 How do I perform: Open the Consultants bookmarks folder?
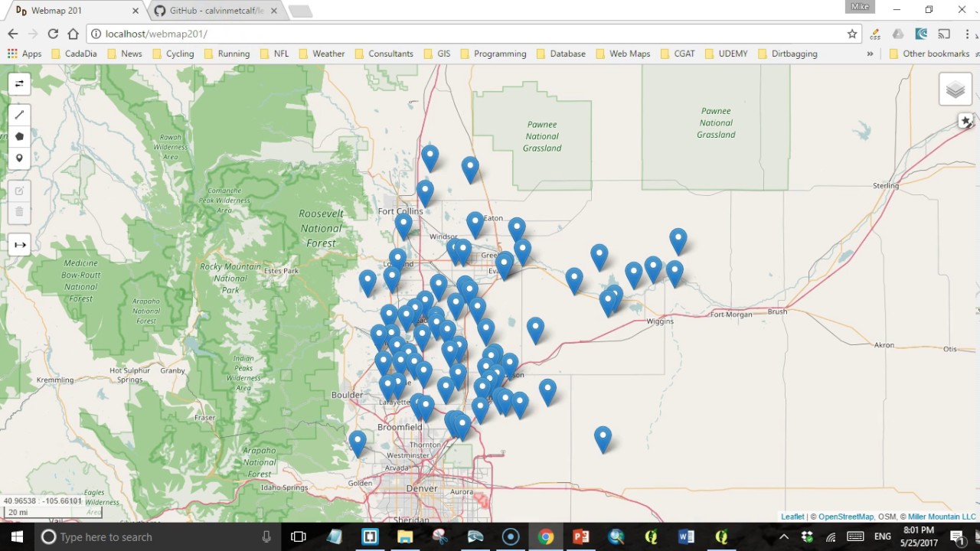click(384, 54)
